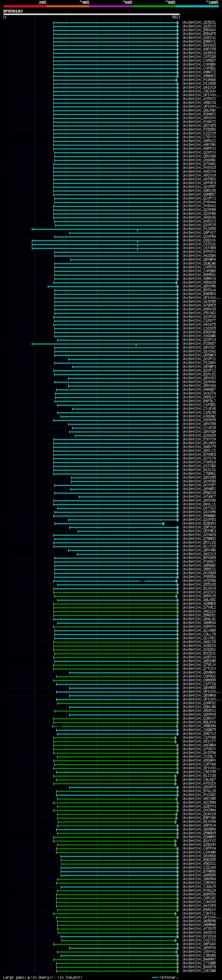Click the label UniRef100_Q8VXD8

point(199,156)
